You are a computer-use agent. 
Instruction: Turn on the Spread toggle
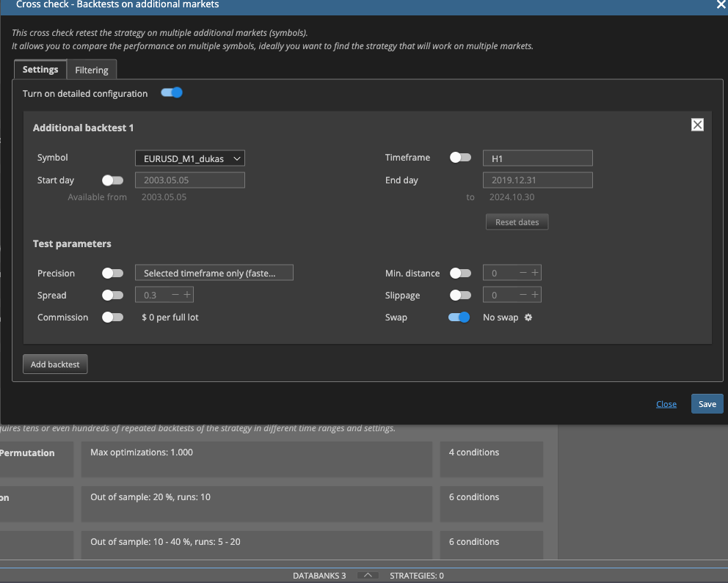pos(113,295)
